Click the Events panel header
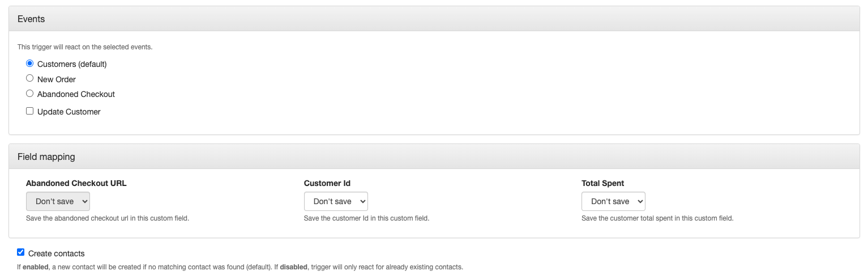 [x=434, y=19]
